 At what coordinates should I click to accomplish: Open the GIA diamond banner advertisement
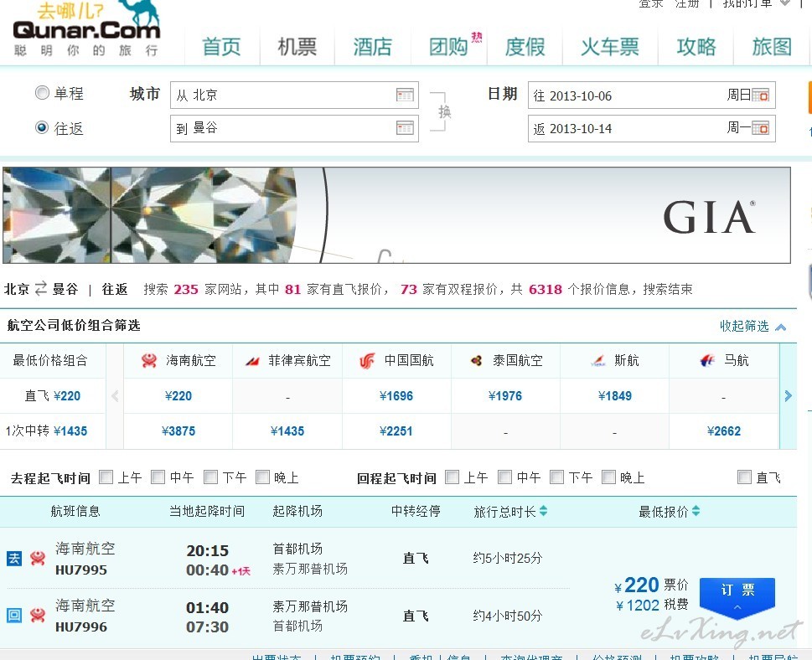point(396,214)
